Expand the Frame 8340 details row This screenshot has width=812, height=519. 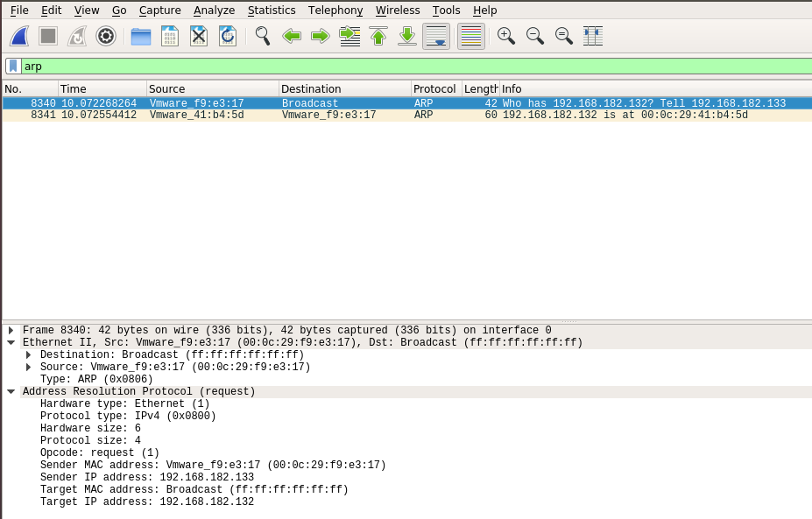tap(9, 330)
